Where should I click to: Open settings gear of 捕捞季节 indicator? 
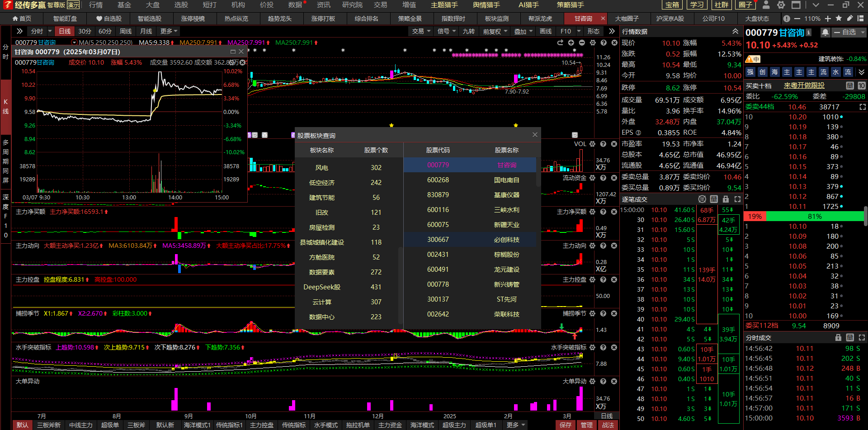click(592, 313)
